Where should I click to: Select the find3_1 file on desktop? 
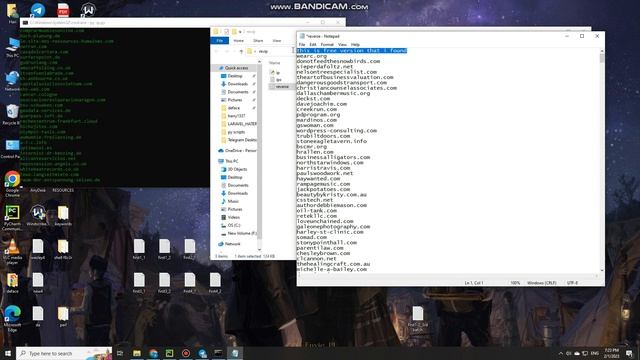pyautogui.click(x=139, y=283)
